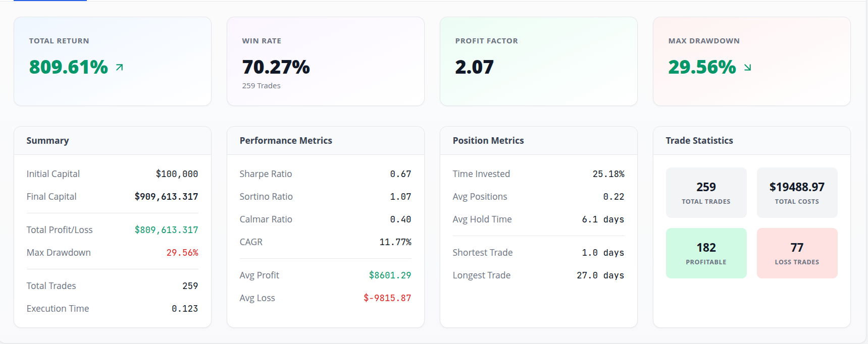The width and height of the screenshot is (868, 344).
Task: Click the 259 Total Trades tile
Action: click(706, 193)
